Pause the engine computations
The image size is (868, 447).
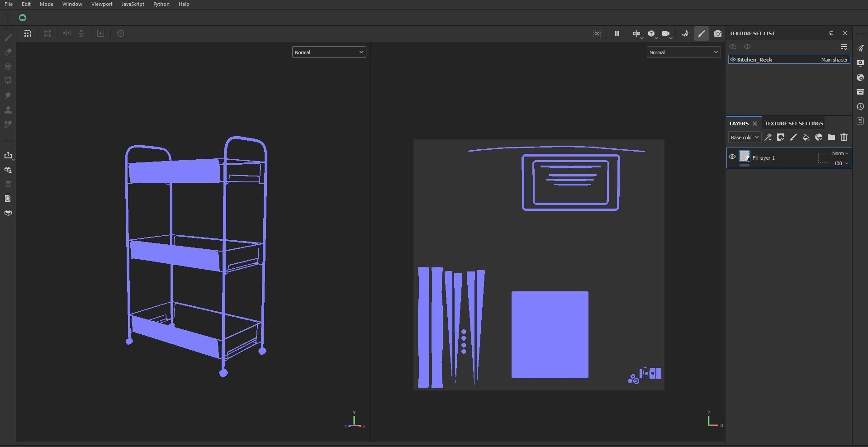point(617,33)
